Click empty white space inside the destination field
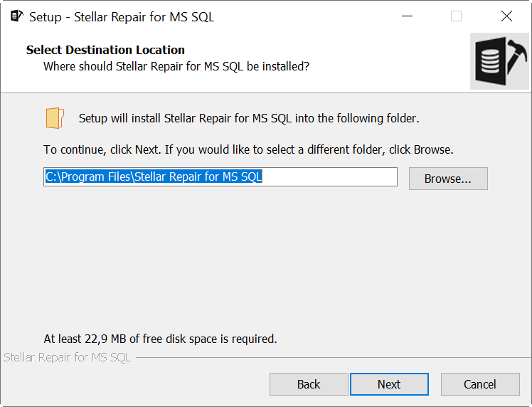The image size is (532, 407). 329,176
